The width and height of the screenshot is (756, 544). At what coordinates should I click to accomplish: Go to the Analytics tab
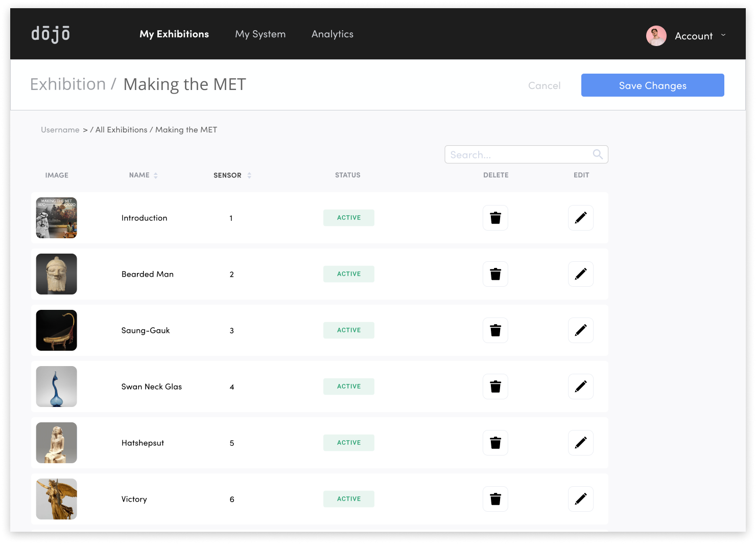[333, 34]
